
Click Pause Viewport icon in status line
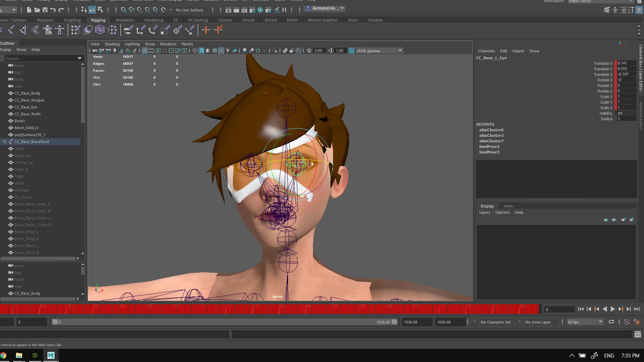click(284, 10)
